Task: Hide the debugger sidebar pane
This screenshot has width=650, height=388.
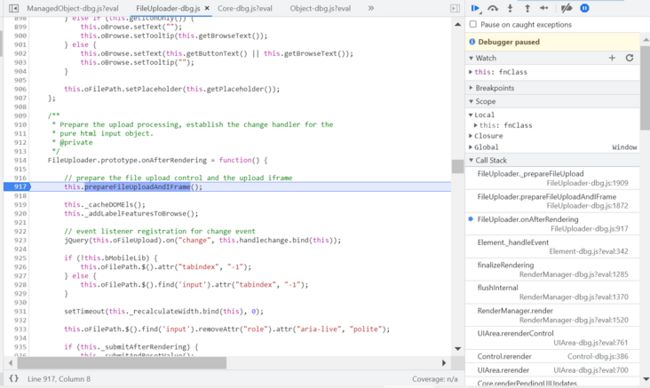Action: coord(455,8)
